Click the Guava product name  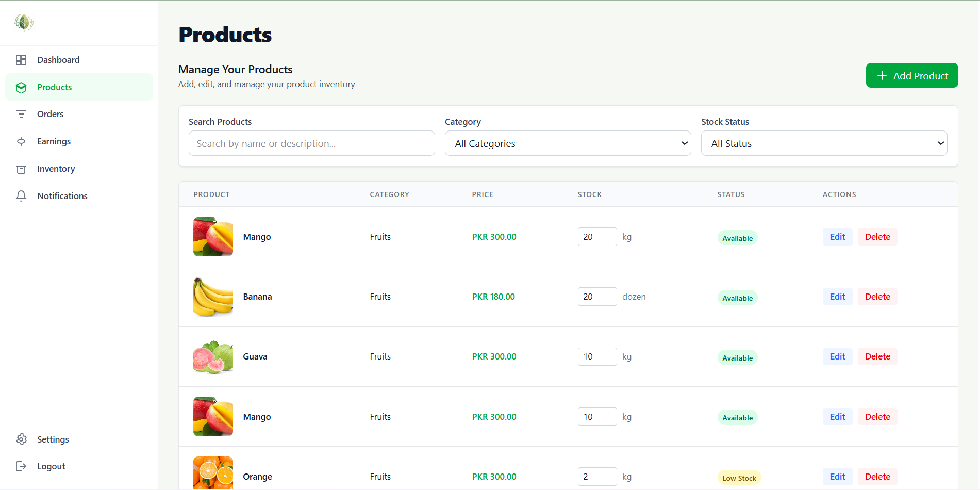[x=255, y=356]
